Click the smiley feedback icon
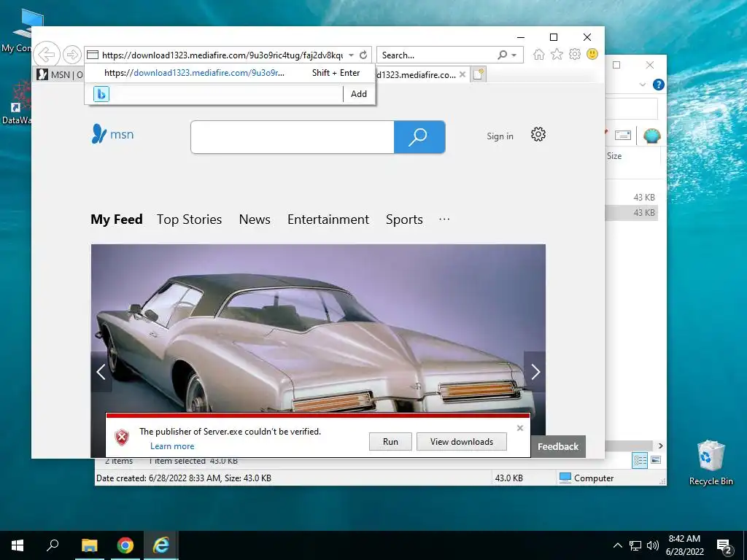 pos(592,54)
